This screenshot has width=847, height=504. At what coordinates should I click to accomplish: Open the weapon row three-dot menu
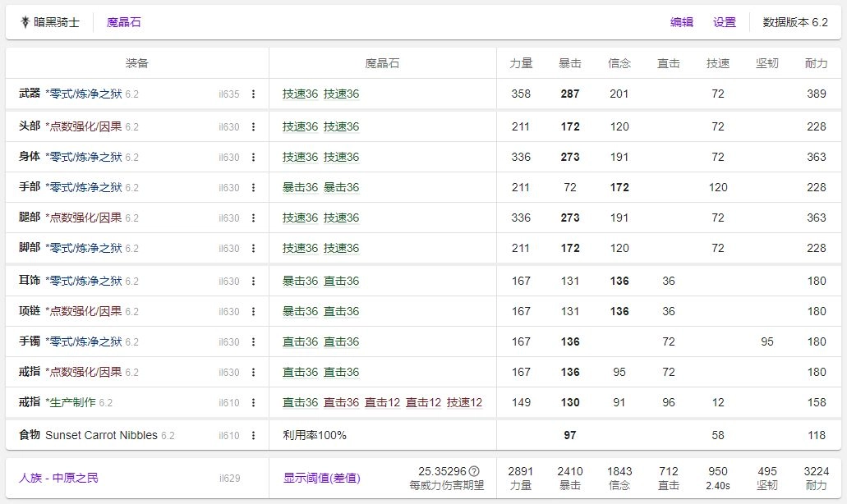[253, 94]
